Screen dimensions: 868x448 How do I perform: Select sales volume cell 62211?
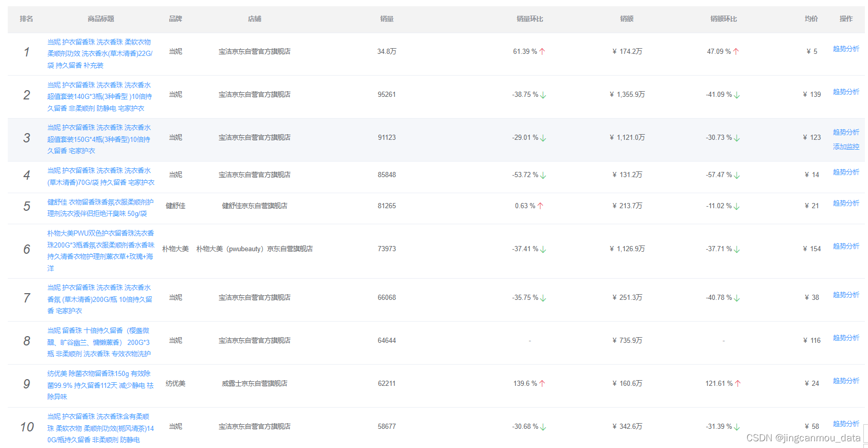tap(387, 383)
